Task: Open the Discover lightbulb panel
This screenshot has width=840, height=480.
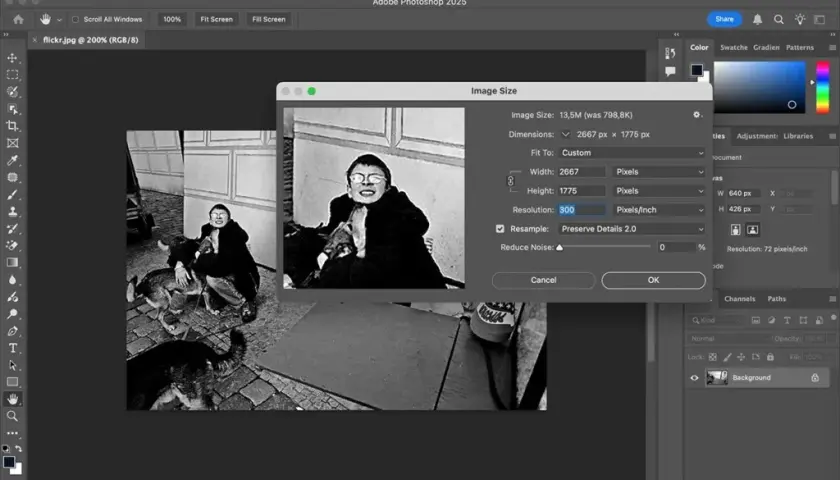Action: (x=800, y=19)
